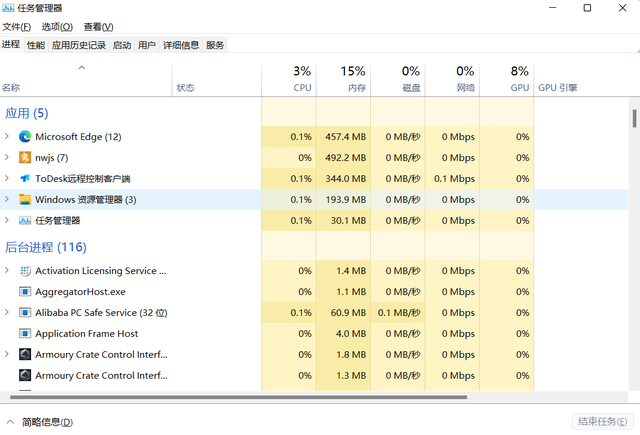This screenshot has width=640, height=435.
Task: Select the 进程 tab
Action: (11, 44)
